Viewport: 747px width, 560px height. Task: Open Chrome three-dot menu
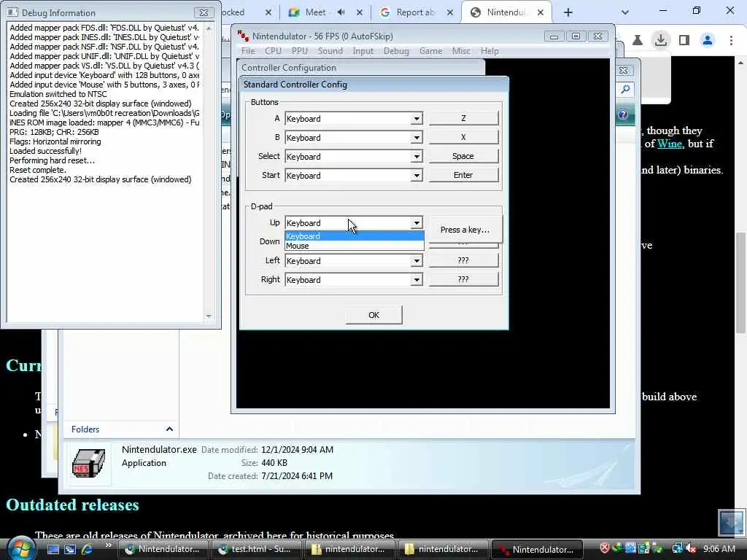click(x=731, y=41)
